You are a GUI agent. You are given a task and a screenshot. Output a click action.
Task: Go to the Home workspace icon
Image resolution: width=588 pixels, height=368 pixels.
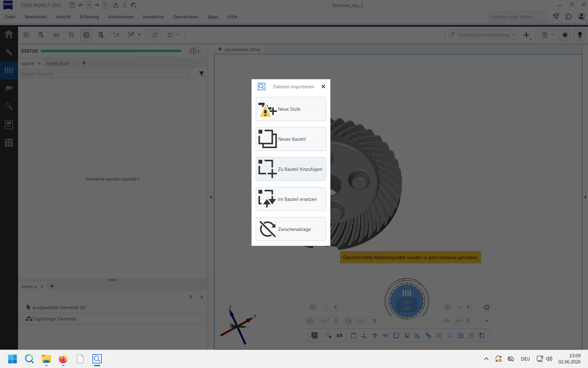[x=9, y=34]
